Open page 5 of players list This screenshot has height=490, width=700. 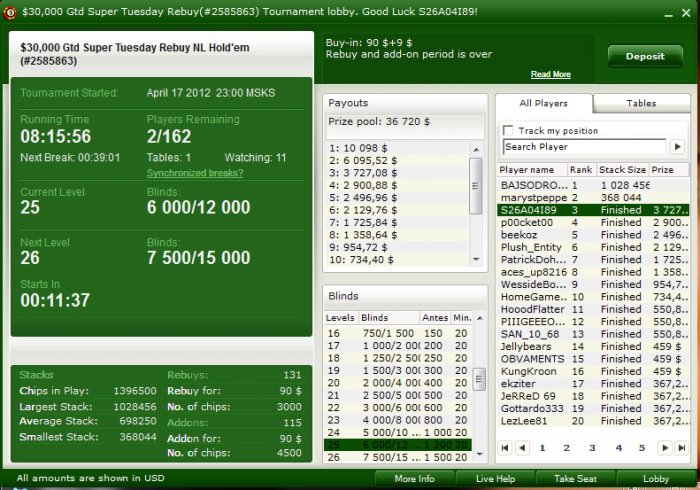pos(642,448)
